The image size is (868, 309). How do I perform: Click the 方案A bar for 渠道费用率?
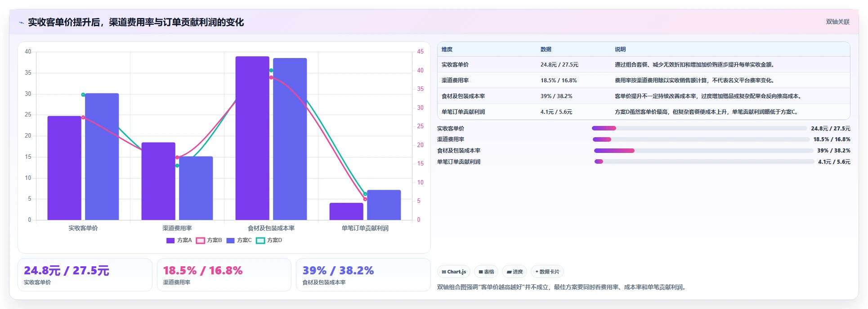(158, 181)
